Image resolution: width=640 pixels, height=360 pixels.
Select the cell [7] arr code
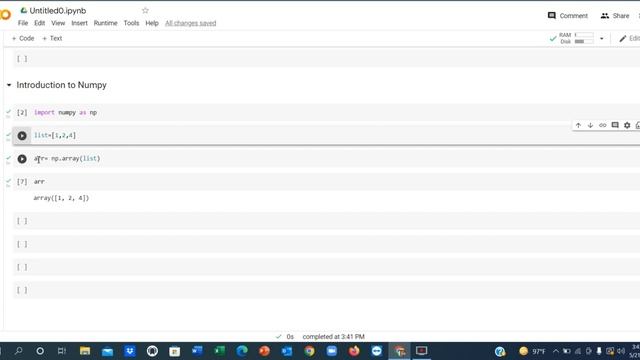pyautogui.click(x=327, y=182)
